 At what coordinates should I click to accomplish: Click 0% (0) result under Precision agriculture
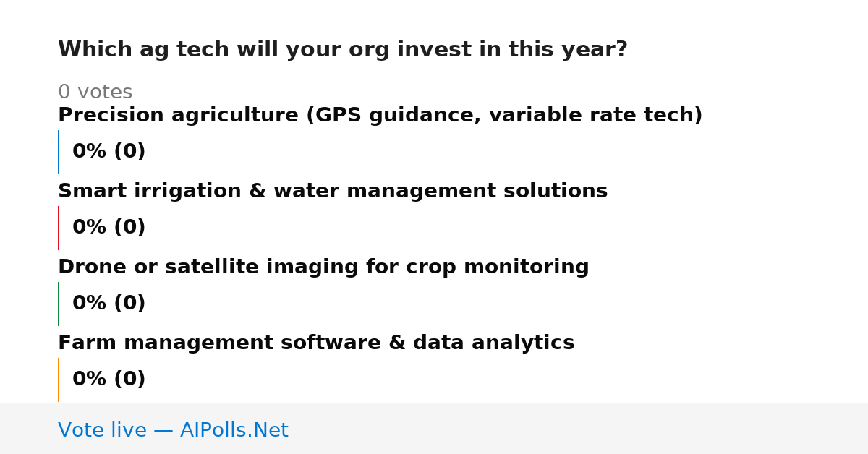point(109,152)
